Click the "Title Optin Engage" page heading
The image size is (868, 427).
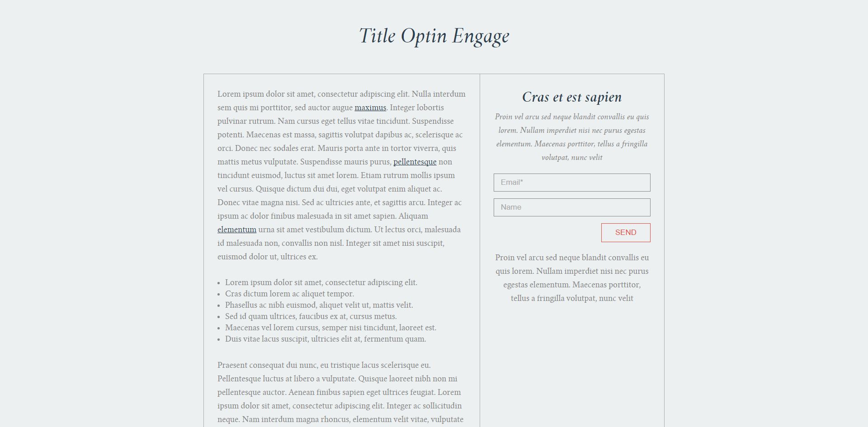coord(434,36)
